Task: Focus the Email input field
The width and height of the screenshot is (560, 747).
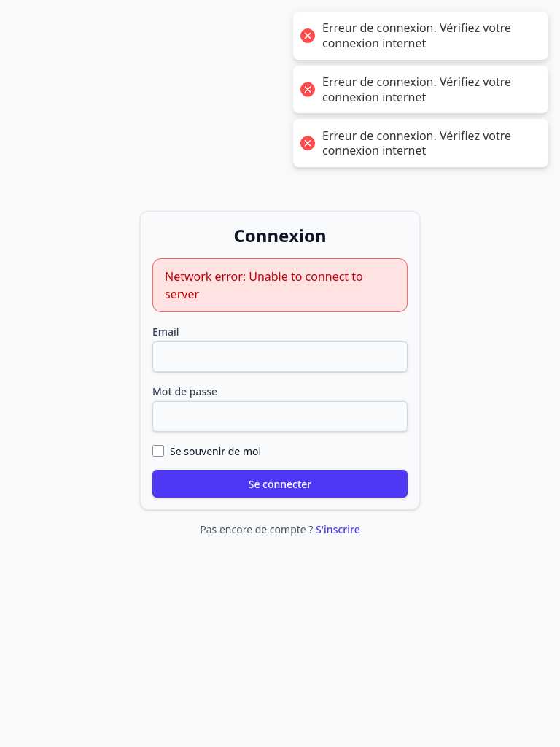Action: coord(280,356)
